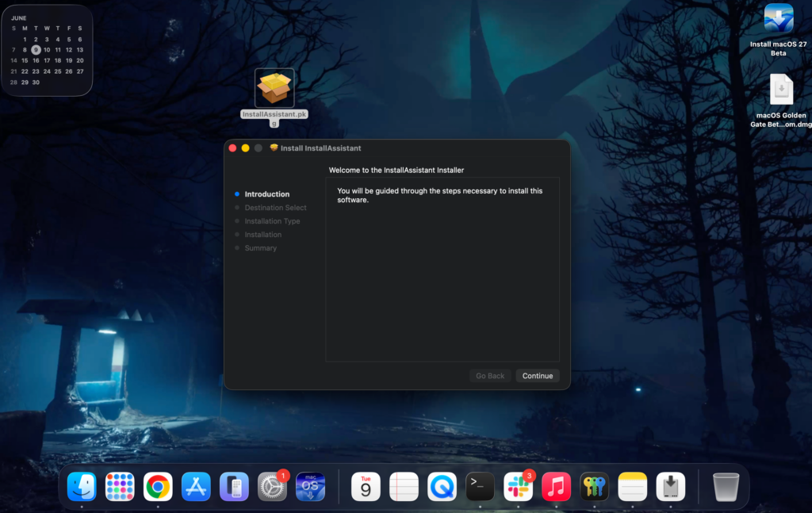Close the Install InstallAssistant window

(232, 148)
